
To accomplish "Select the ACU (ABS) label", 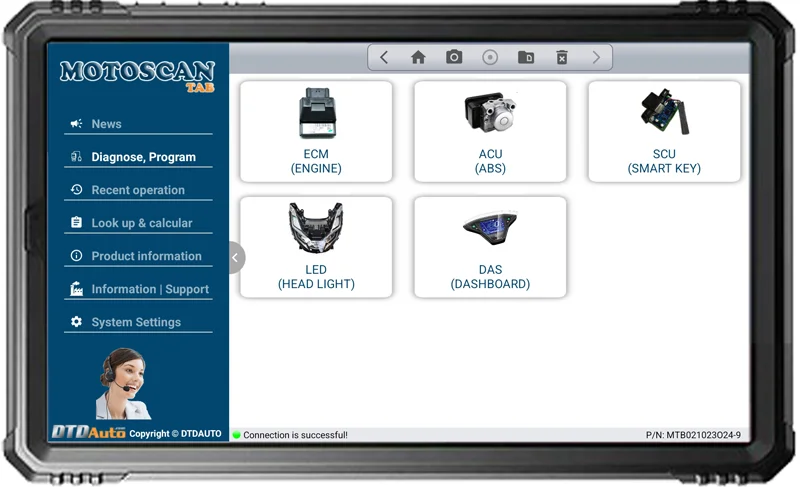I will (490, 161).
